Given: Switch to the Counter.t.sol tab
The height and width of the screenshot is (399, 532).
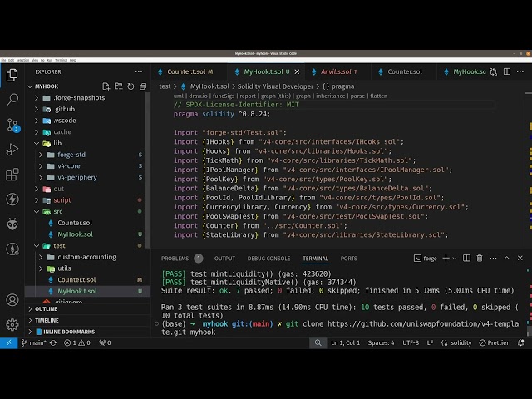Looking at the screenshot, I should (190, 72).
